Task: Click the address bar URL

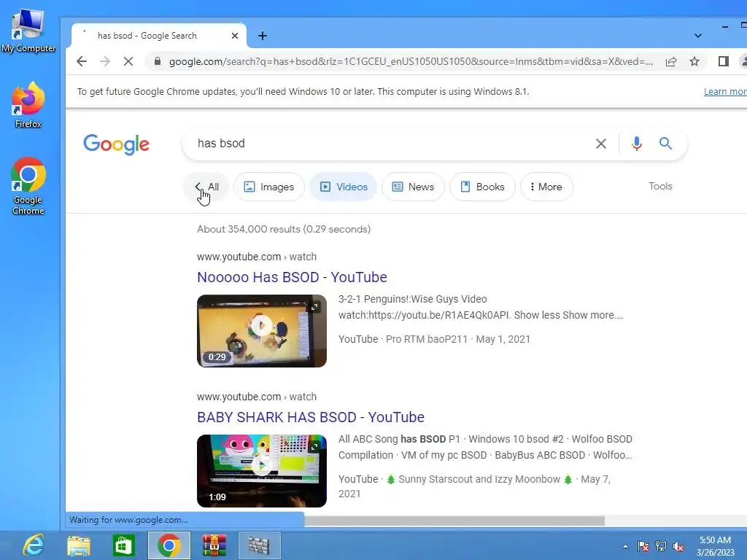Action: pos(411,61)
